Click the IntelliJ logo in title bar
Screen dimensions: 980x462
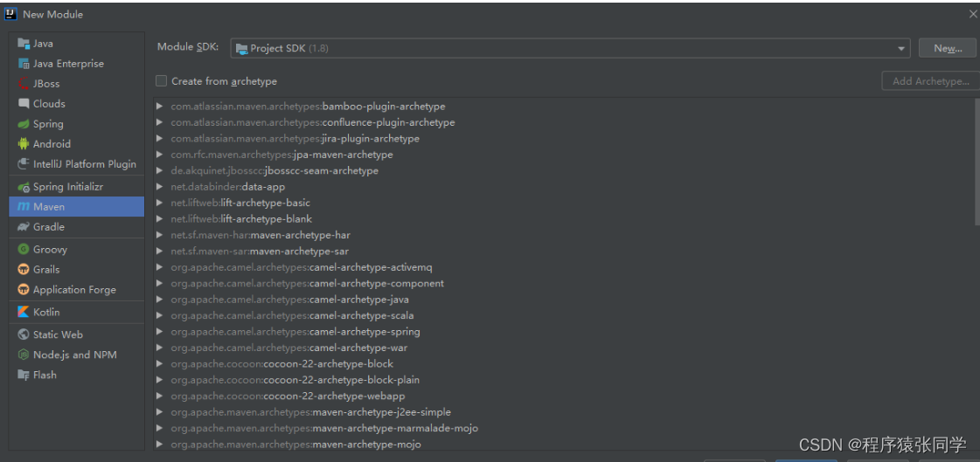coord(10,14)
